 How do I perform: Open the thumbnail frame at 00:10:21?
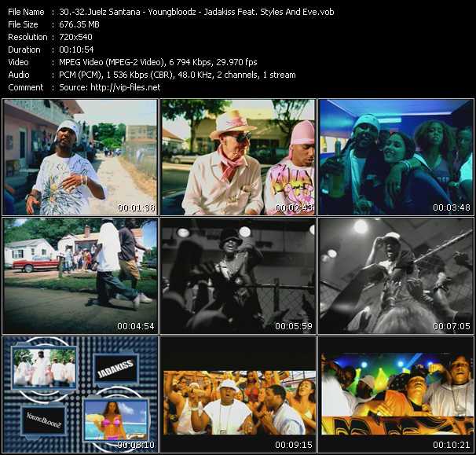pyautogui.click(x=396, y=394)
